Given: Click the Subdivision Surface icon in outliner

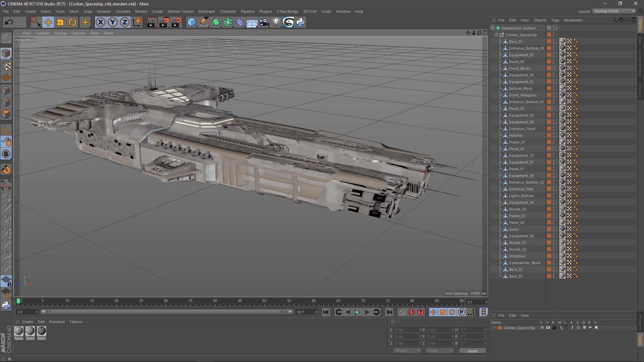Looking at the screenshot, I should pyautogui.click(x=498, y=28).
